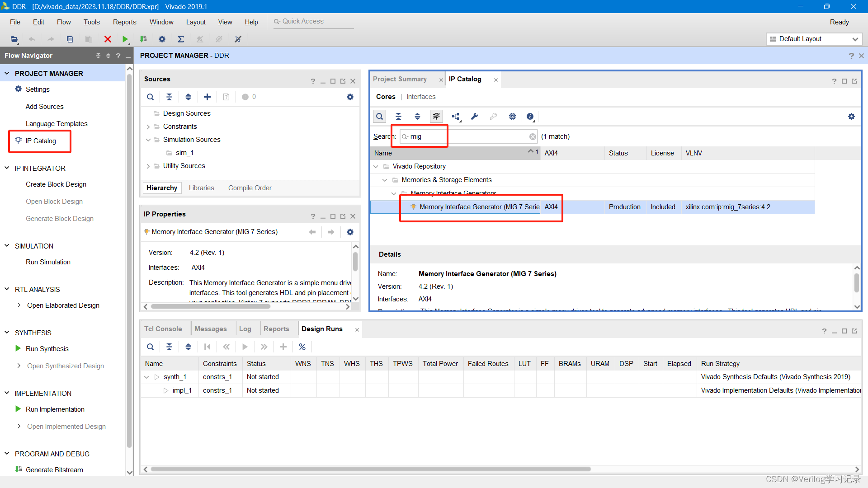
Task: Click the add sources plus icon
Action: pos(207,97)
